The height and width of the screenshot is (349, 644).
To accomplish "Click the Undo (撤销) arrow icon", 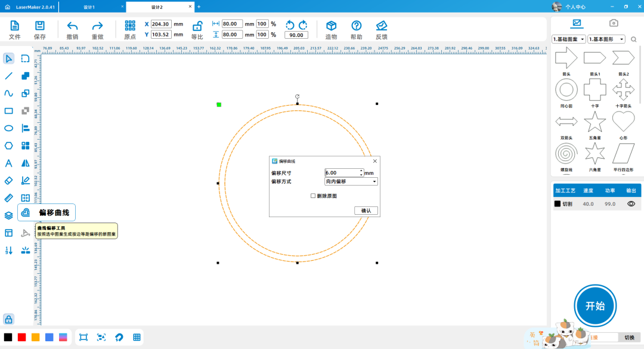I will (x=72, y=26).
